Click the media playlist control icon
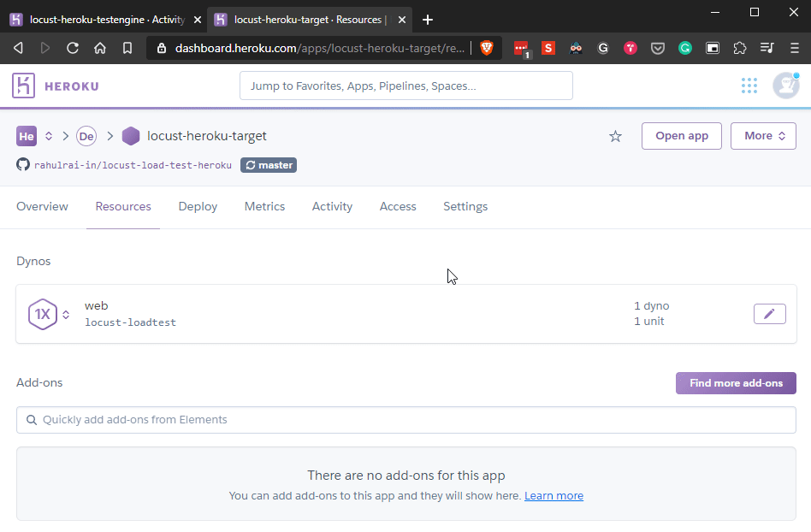This screenshot has height=532, width=811. pos(767,48)
